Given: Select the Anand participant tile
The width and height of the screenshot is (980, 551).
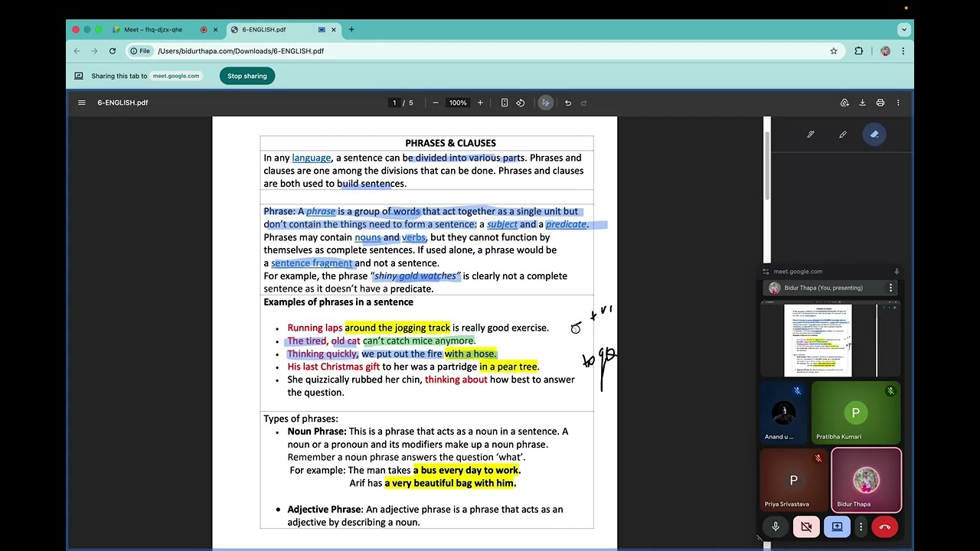Looking at the screenshot, I should [x=784, y=412].
